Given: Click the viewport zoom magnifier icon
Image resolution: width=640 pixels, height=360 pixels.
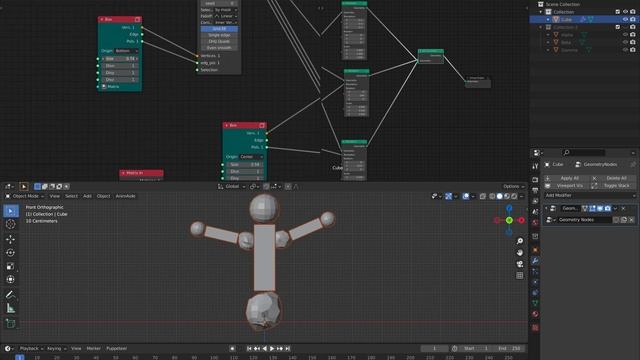Looking at the screenshot, I should point(520,241).
